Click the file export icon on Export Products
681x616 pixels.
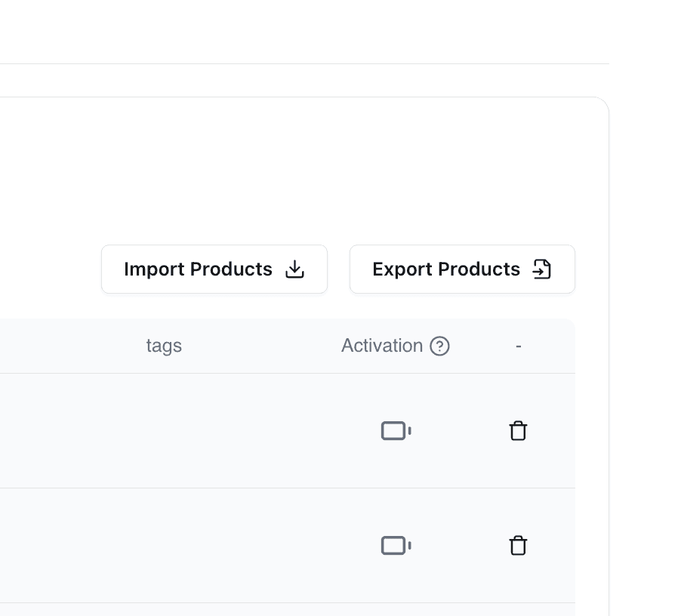point(542,269)
